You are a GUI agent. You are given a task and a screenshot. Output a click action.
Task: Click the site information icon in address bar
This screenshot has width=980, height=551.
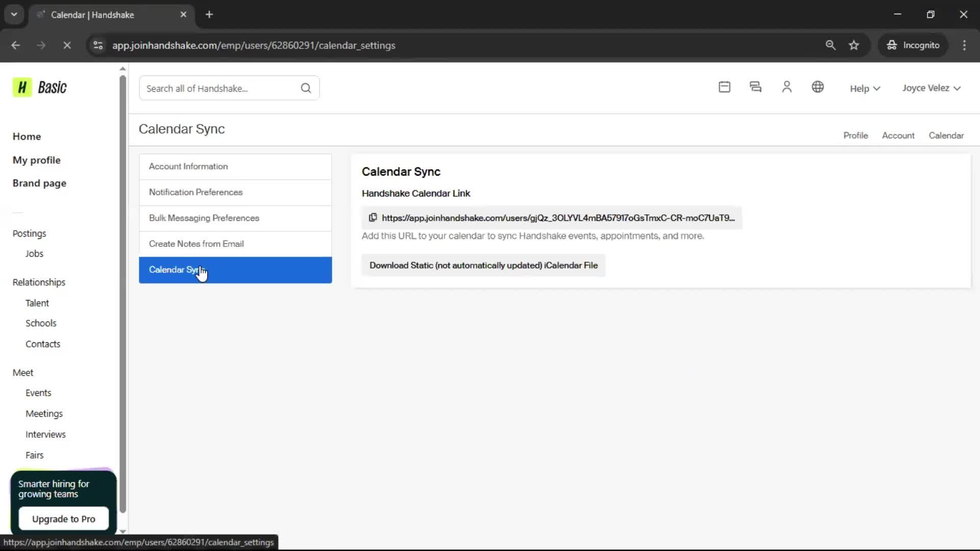98,45
